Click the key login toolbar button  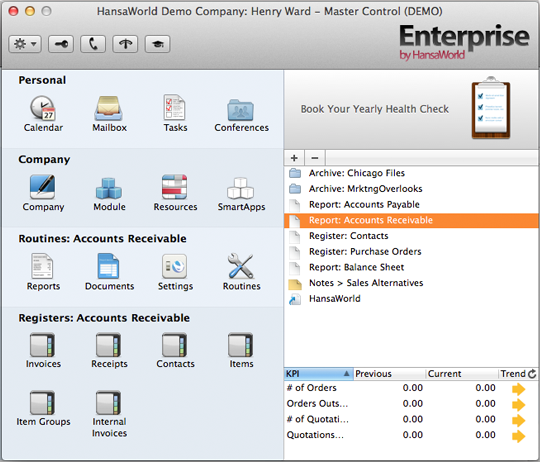[61, 44]
